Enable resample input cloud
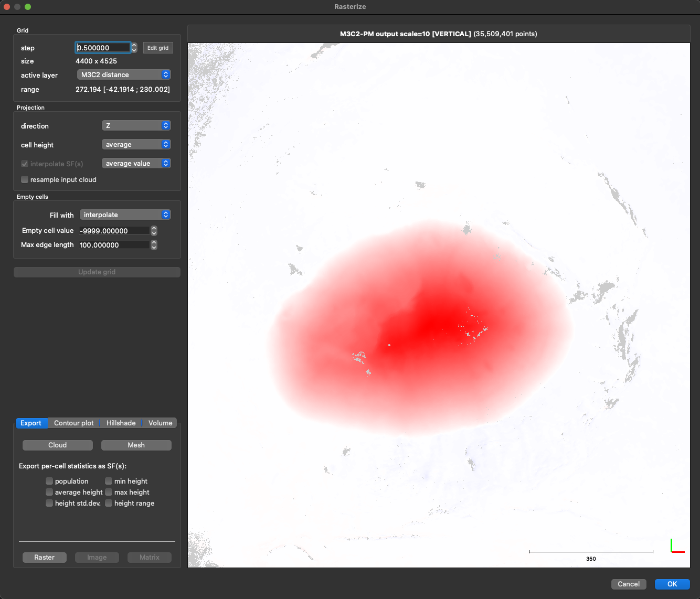The image size is (700, 599). click(25, 179)
